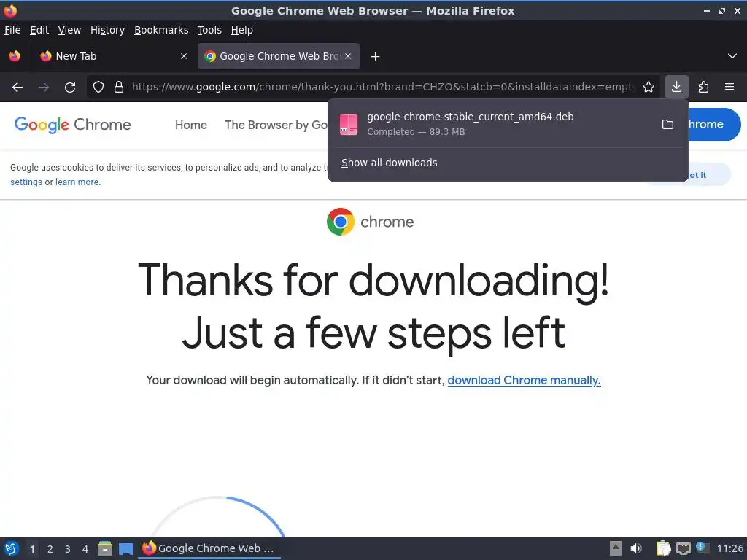The width and height of the screenshot is (747, 560).
Task: Open the extensions puzzle icon
Action: 703,87
